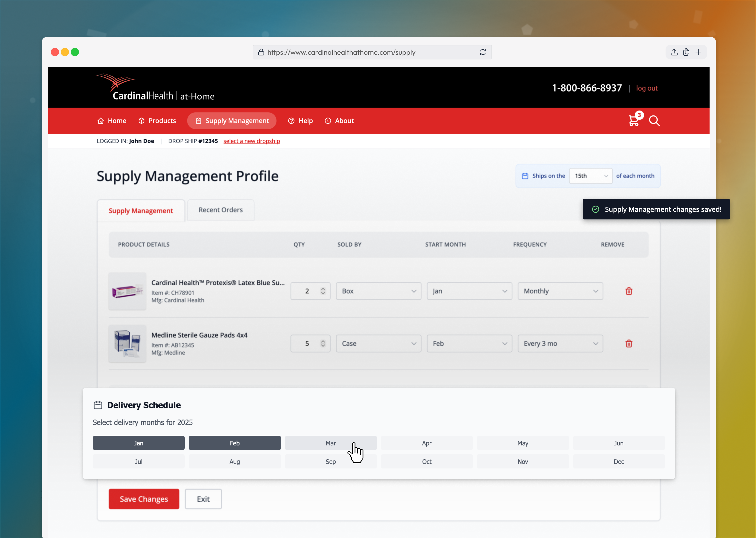The height and width of the screenshot is (538, 756).
Task: Toggle Mar delivery month on
Action: [330, 443]
